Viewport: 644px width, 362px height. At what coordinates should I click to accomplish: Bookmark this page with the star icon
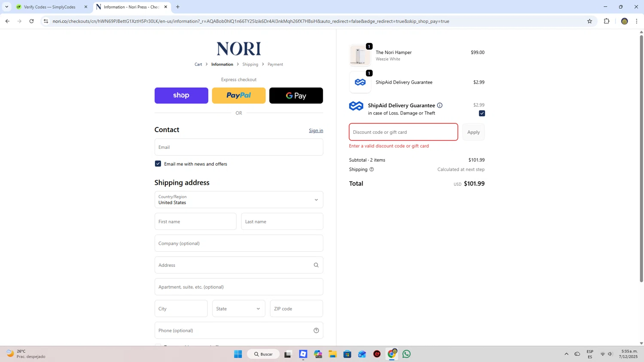pyautogui.click(x=589, y=21)
